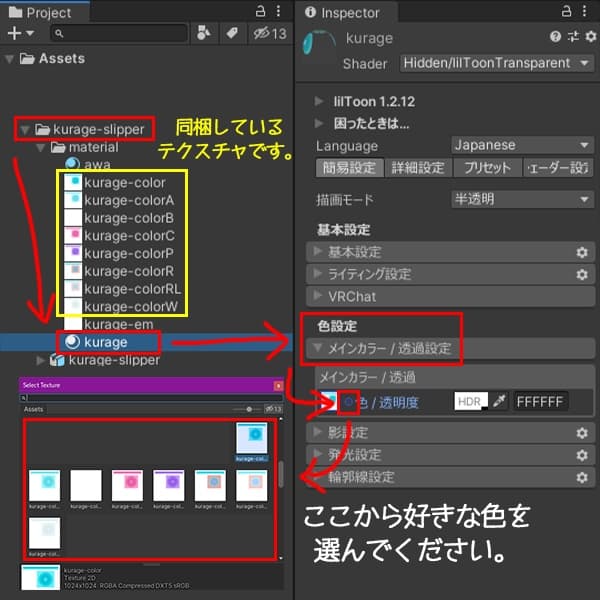
Task: Expand the kurage-slipper prefab at the bottom
Action: [x=41, y=360]
